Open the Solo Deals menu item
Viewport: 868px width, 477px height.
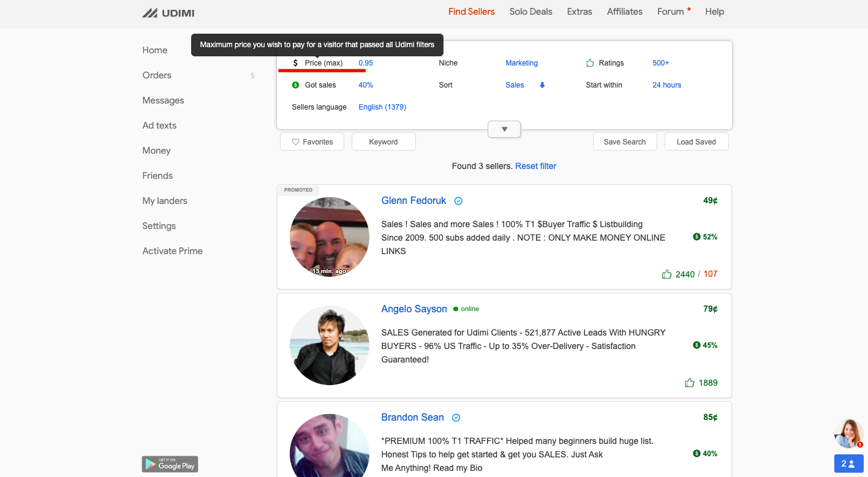530,12
